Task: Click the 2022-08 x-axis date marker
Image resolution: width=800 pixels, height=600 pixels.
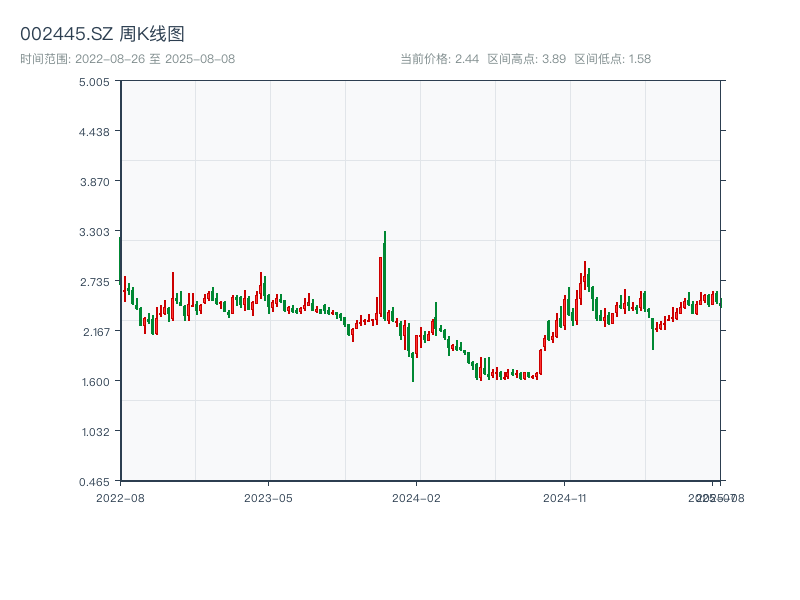Action: click(x=120, y=497)
